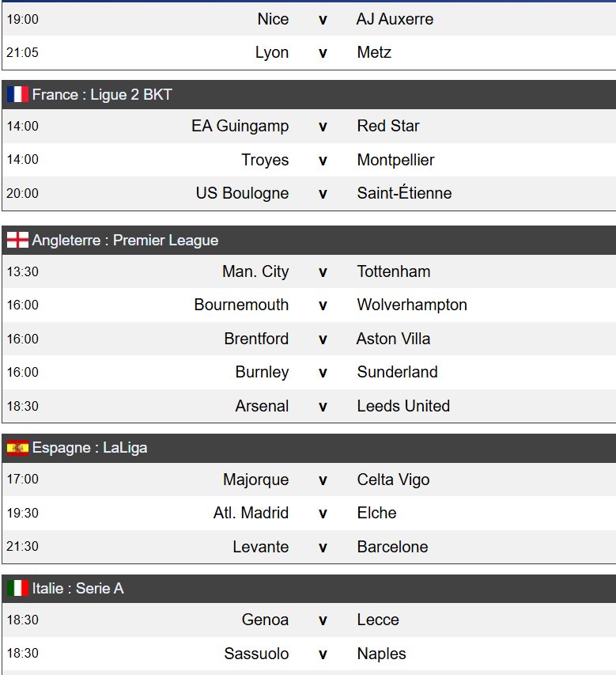
Task: Click the England flag icon
Action: click(x=17, y=241)
